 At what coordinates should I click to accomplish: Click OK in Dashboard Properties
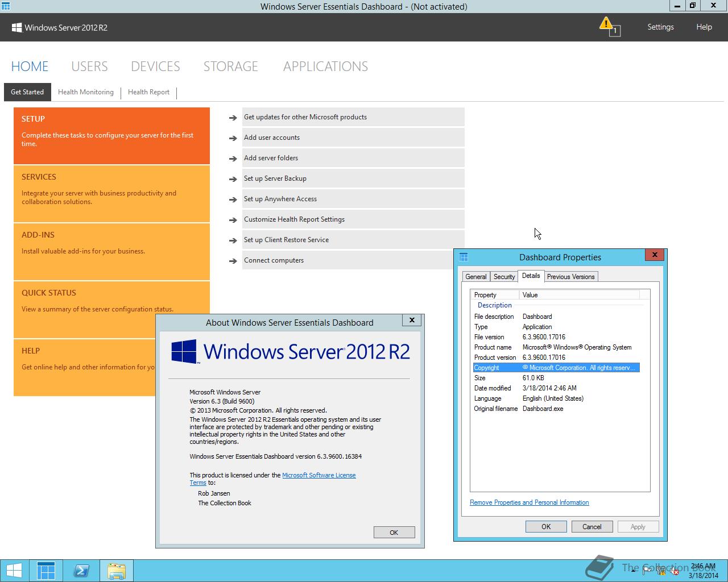point(546,527)
